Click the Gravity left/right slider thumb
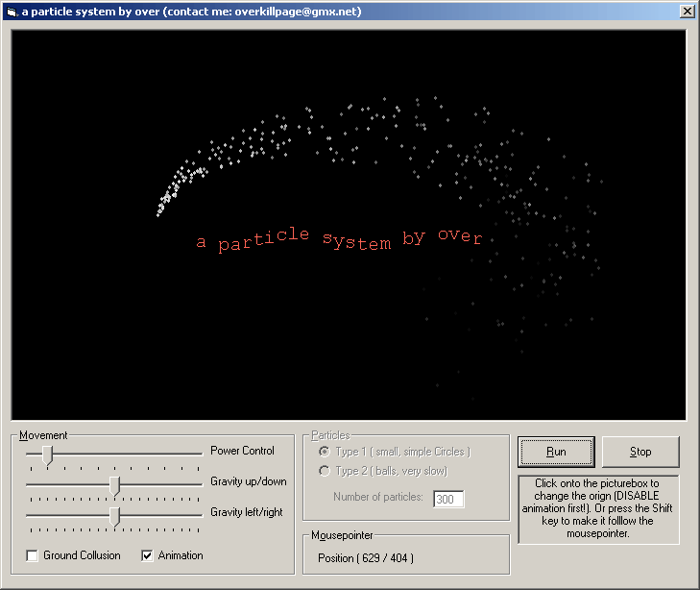 pos(114,517)
